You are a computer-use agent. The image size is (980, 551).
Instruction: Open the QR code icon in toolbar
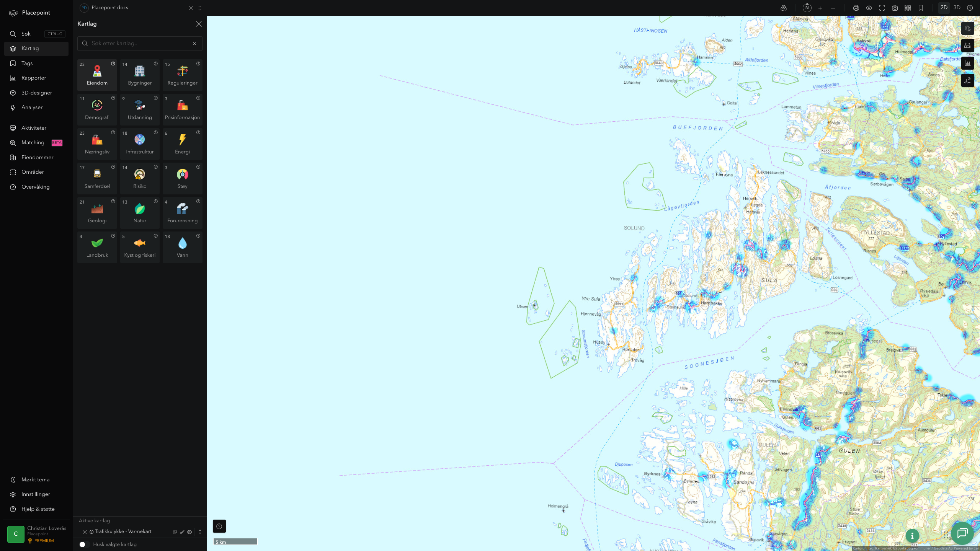[908, 8]
